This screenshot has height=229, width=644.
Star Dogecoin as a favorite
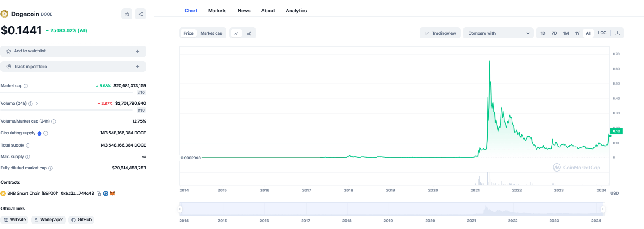[x=127, y=14]
